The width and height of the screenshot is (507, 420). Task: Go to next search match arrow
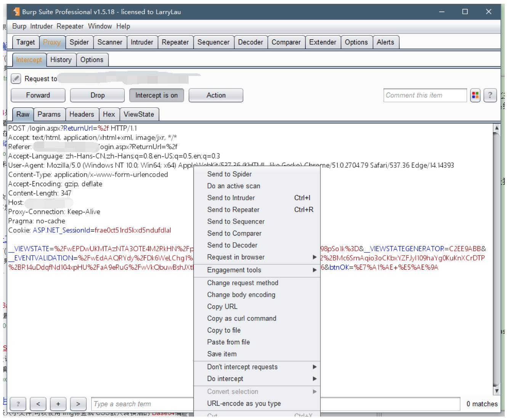78,404
